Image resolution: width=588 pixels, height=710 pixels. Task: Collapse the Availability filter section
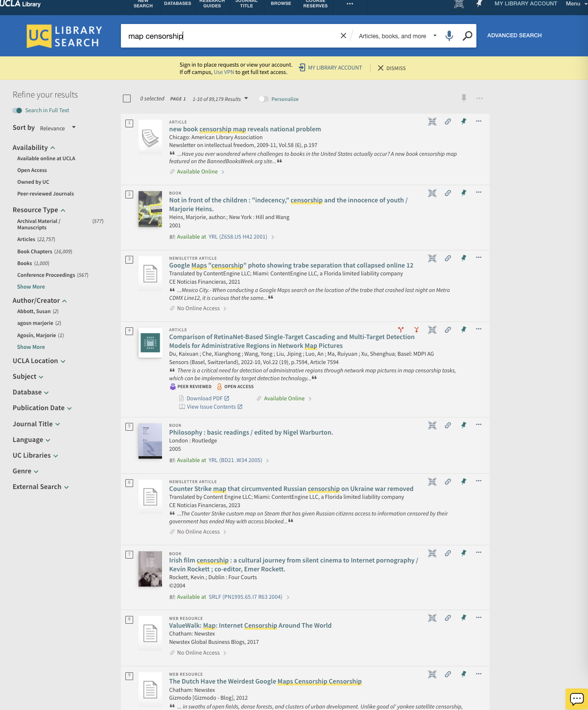pos(34,147)
